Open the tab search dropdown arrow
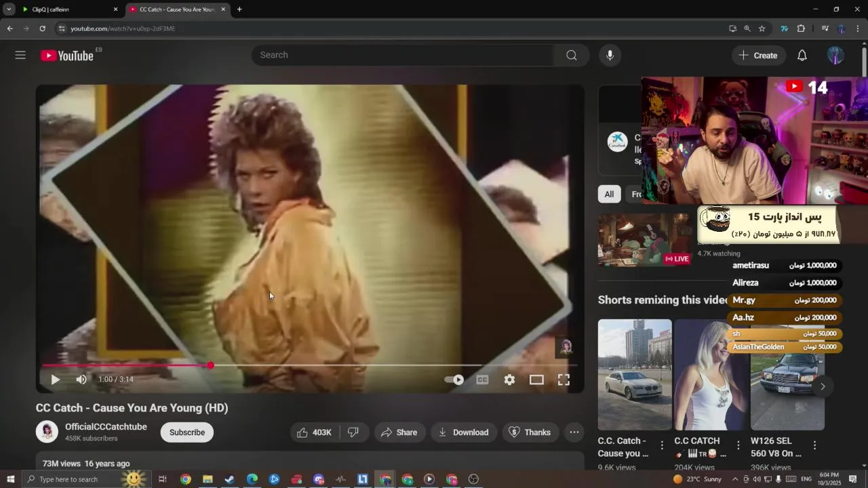 [x=9, y=9]
